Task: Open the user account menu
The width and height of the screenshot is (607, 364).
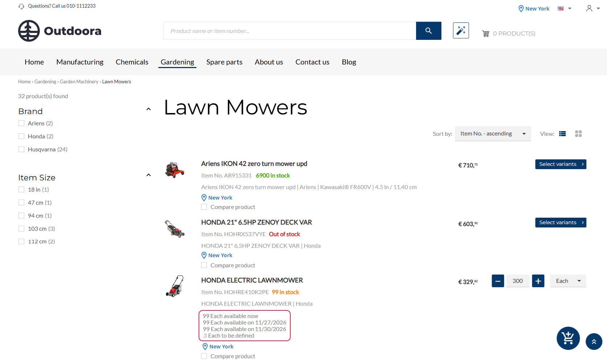Action: click(593, 8)
